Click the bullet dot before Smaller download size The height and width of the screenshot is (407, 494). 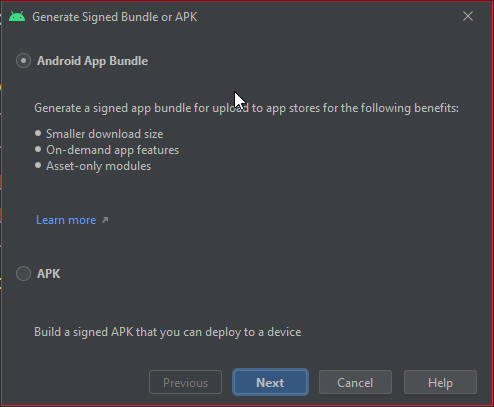click(x=38, y=133)
